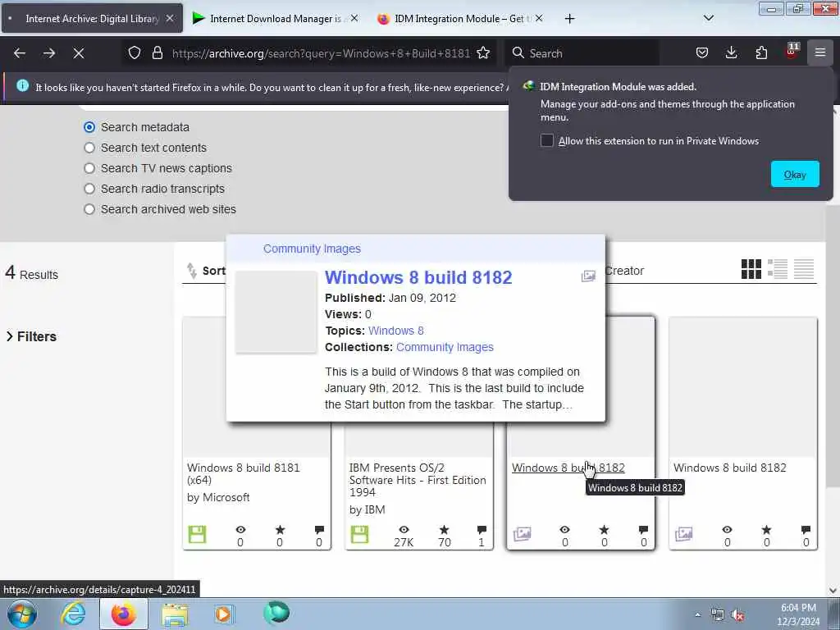This screenshot has width=840, height=630.
Task: Go back using the browser back arrow
Action: (20, 53)
